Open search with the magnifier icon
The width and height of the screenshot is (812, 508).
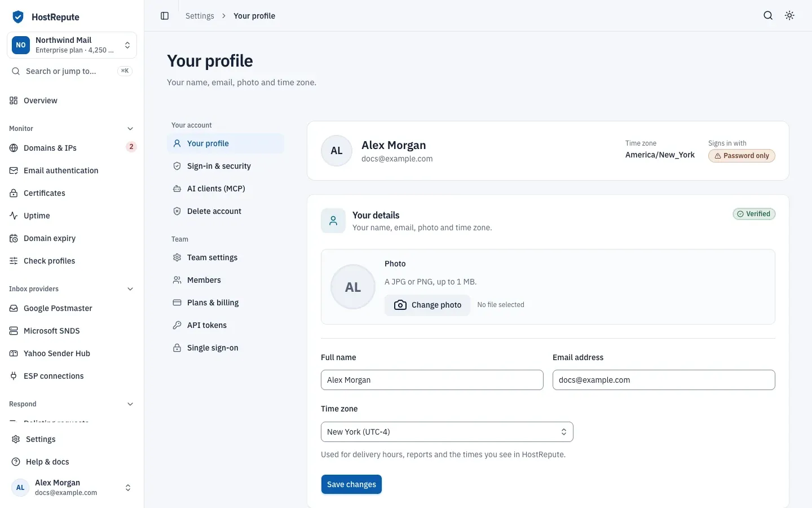coord(768,16)
